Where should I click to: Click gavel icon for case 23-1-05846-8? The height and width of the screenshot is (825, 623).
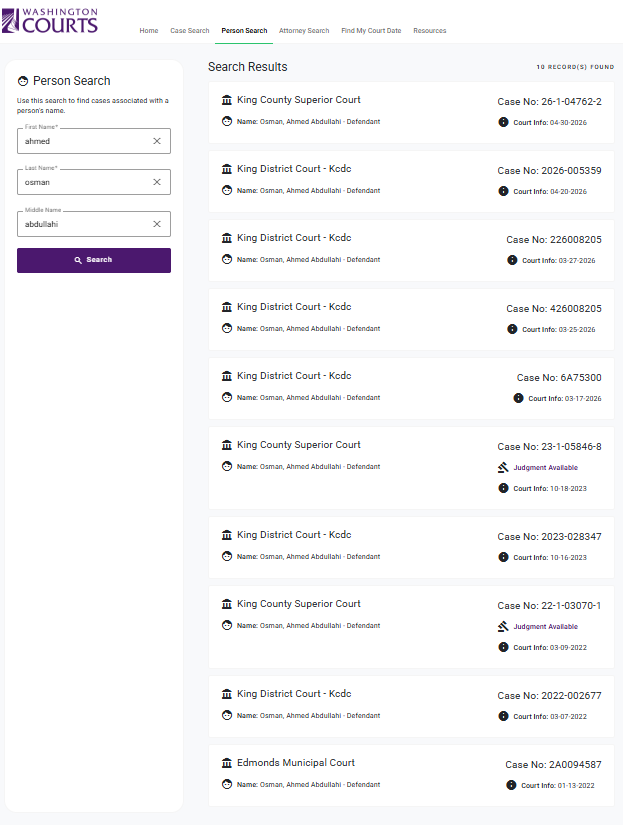pyautogui.click(x=504, y=467)
